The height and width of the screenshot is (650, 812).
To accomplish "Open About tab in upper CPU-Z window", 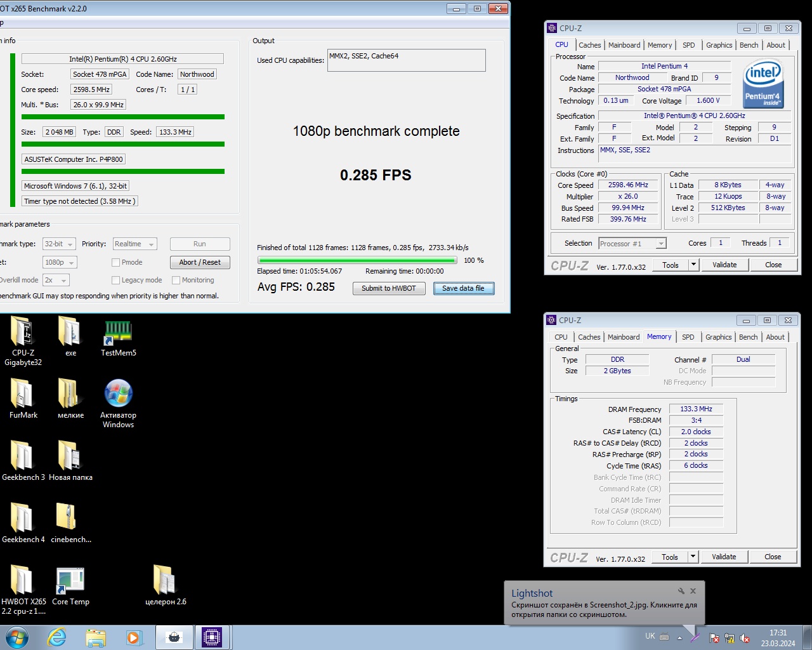I will click(776, 45).
